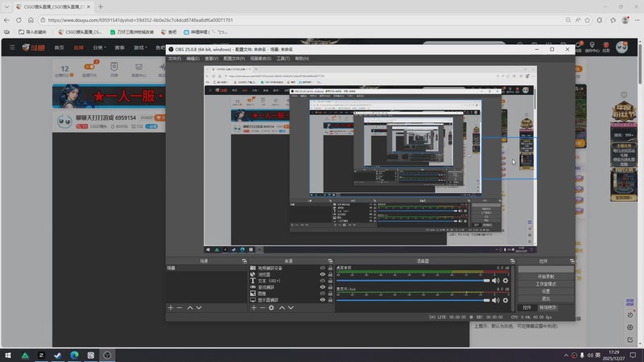Switch to OBS on the Windows taskbar
The height and width of the screenshot is (362, 644).
click(x=107, y=355)
